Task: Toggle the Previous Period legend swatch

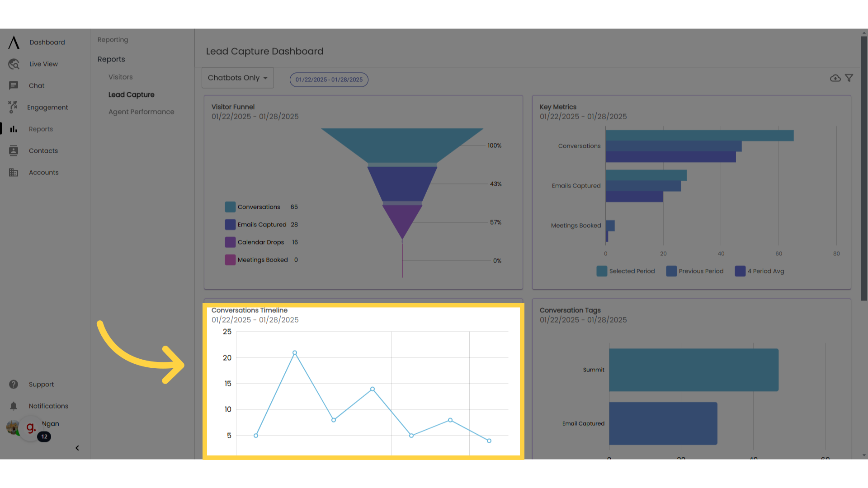Action: [671, 271]
